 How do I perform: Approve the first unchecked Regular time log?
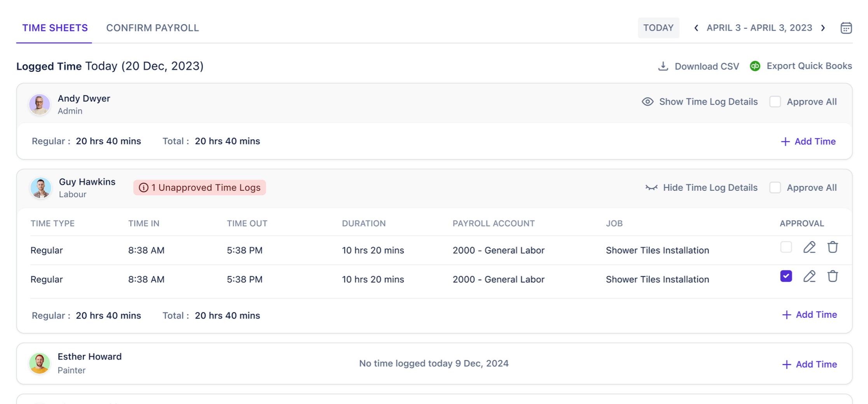point(786,247)
